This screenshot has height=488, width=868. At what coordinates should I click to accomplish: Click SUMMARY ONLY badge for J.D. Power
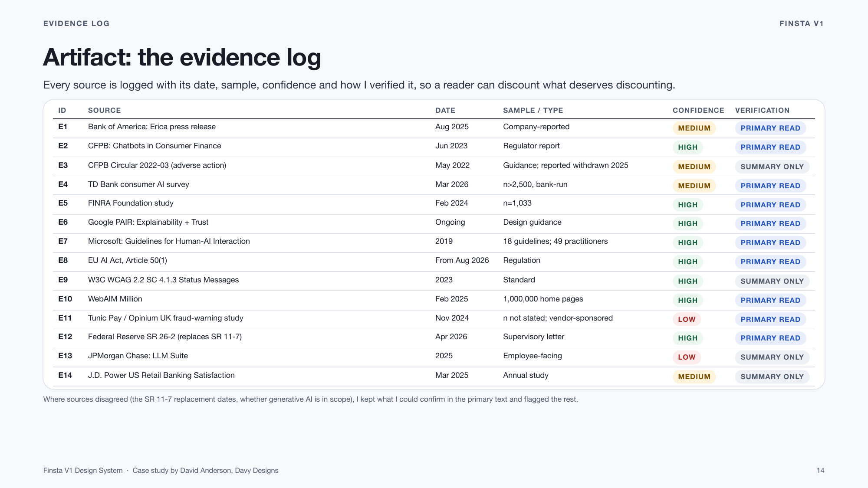point(772,377)
